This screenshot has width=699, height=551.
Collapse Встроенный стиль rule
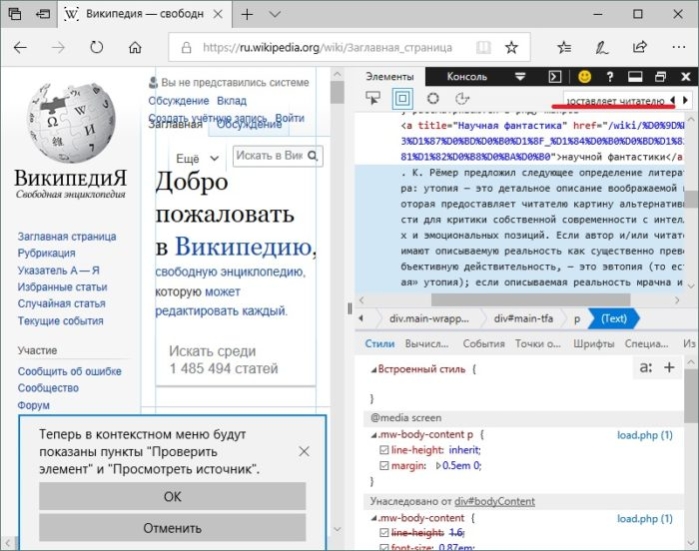[374, 370]
